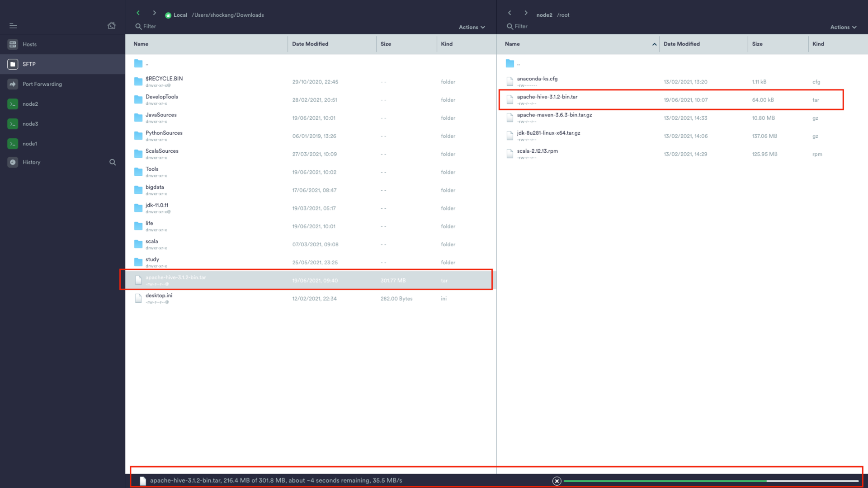
Task: Click the left panel search/filter icon
Action: point(112,162)
